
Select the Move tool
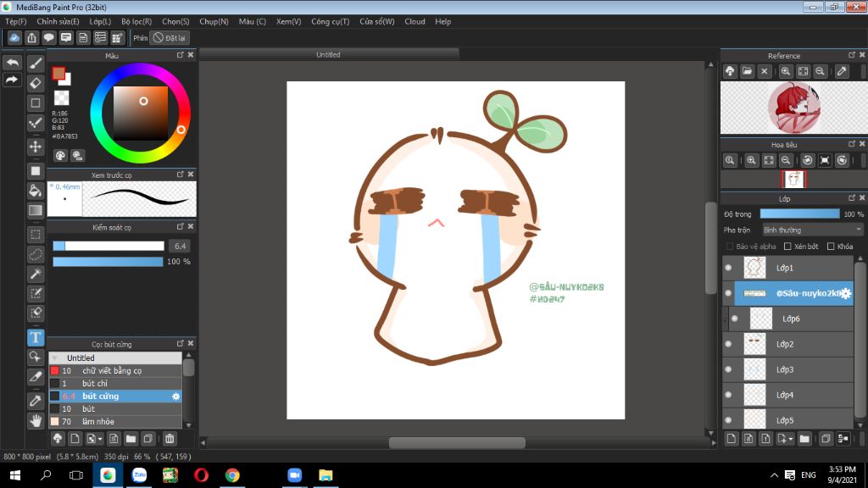tap(36, 147)
